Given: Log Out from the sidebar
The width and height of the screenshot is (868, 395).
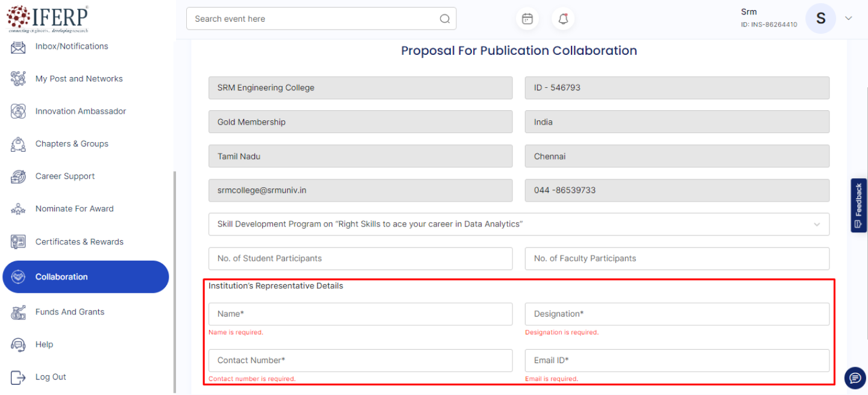Looking at the screenshot, I should pos(18,376).
